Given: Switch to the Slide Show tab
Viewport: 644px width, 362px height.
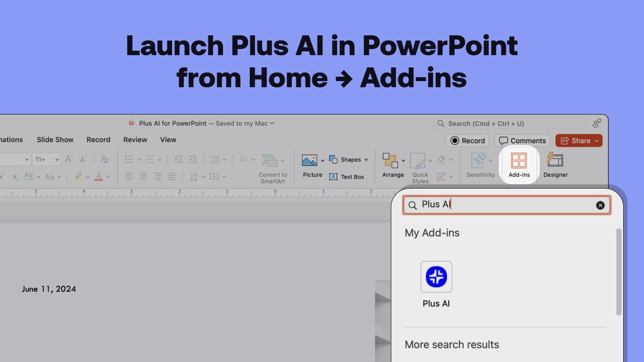Looking at the screenshot, I should (x=55, y=140).
